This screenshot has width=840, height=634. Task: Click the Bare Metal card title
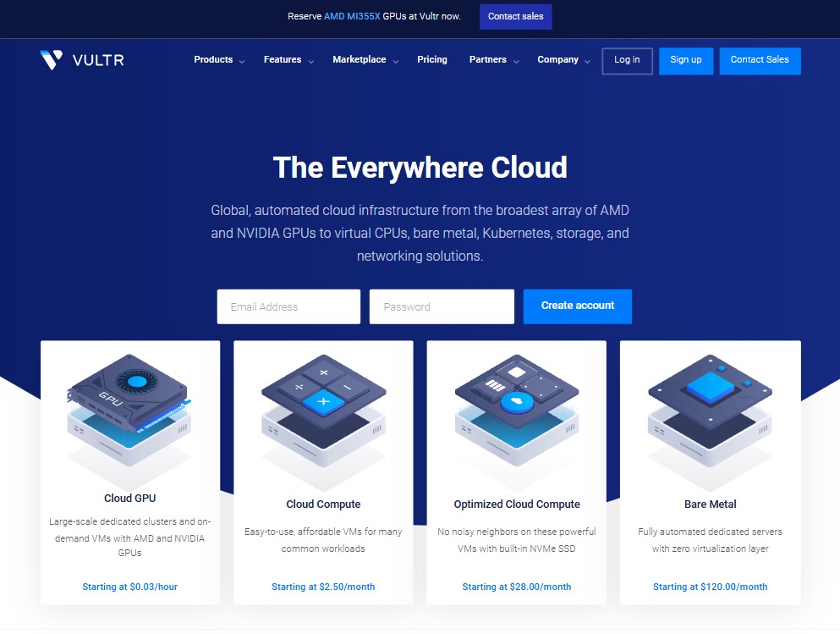coord(710,504)
